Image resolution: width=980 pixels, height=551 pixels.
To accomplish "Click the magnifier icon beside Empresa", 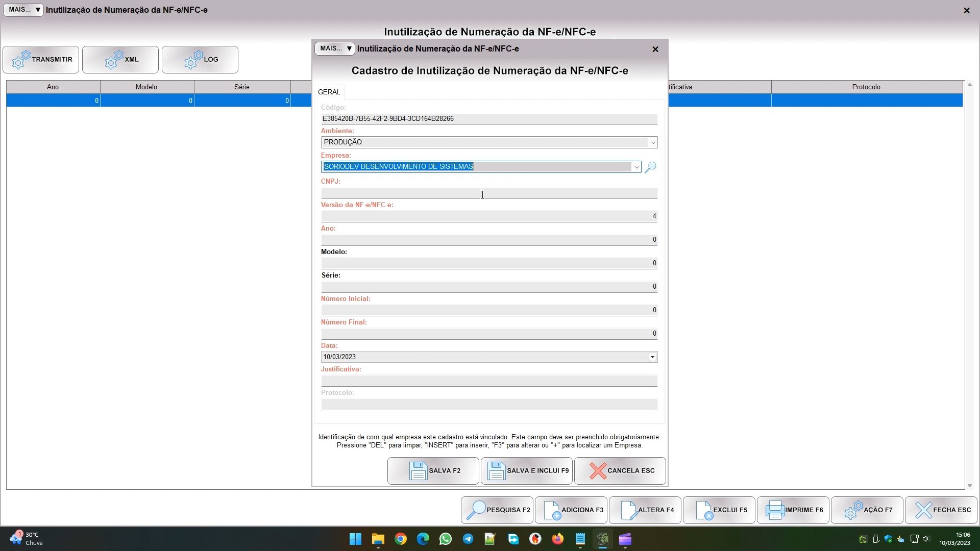I will [x=650, y=167].
